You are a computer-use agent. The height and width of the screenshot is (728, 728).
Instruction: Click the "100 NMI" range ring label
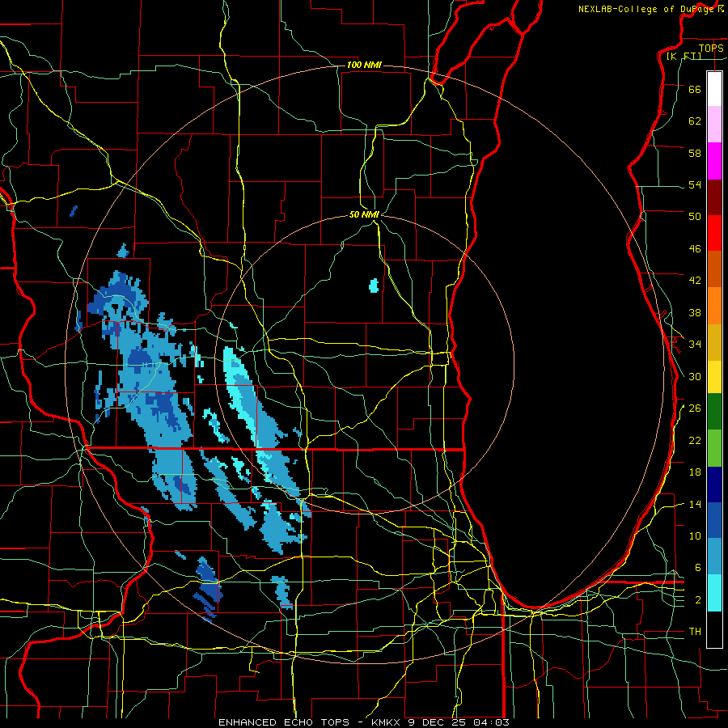tap(364, 65)
